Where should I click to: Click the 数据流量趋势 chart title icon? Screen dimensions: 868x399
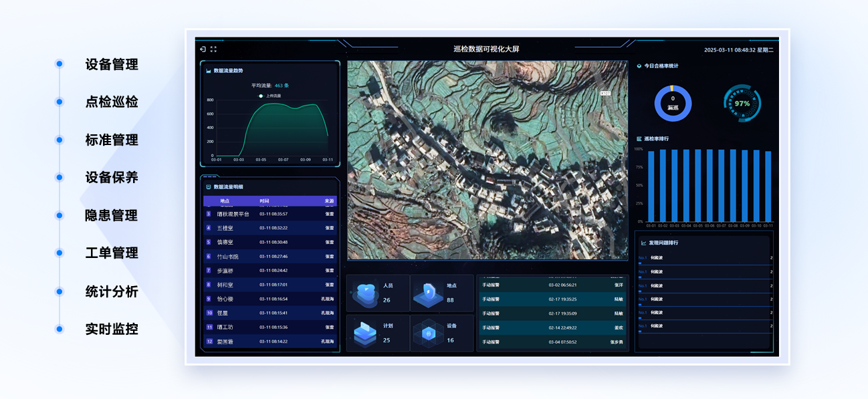pos(209,70)
